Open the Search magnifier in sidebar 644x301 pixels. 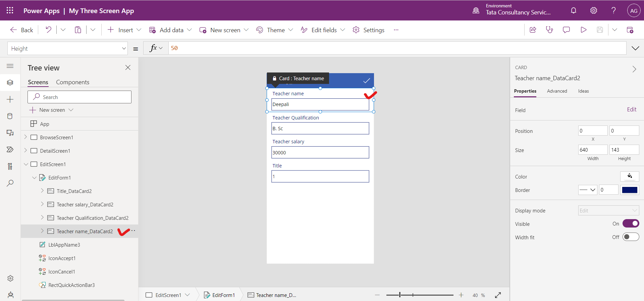click(x=10, y=183)
